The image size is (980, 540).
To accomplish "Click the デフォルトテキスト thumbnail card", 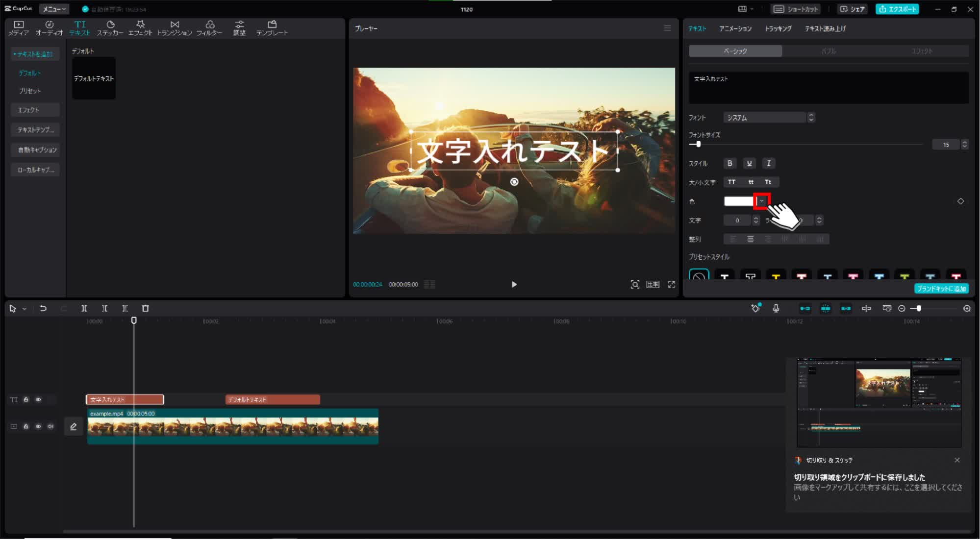I will pos(94,78).
